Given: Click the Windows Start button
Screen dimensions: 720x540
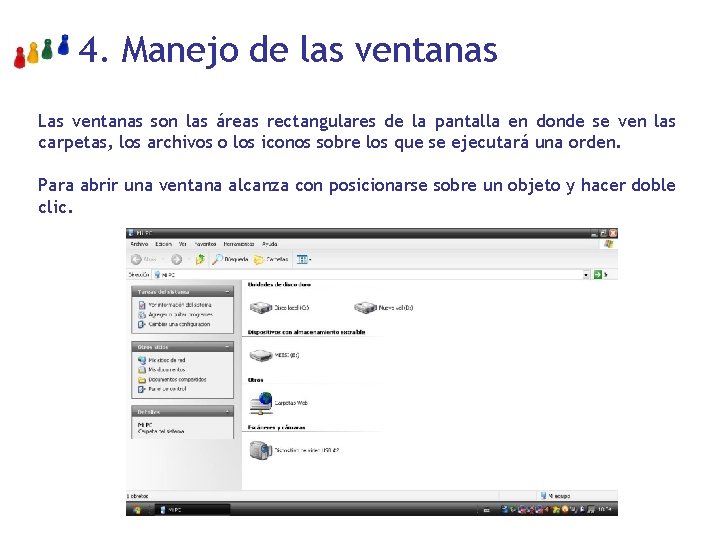Looking at the screenshot, I should click(x=136, y=509).
